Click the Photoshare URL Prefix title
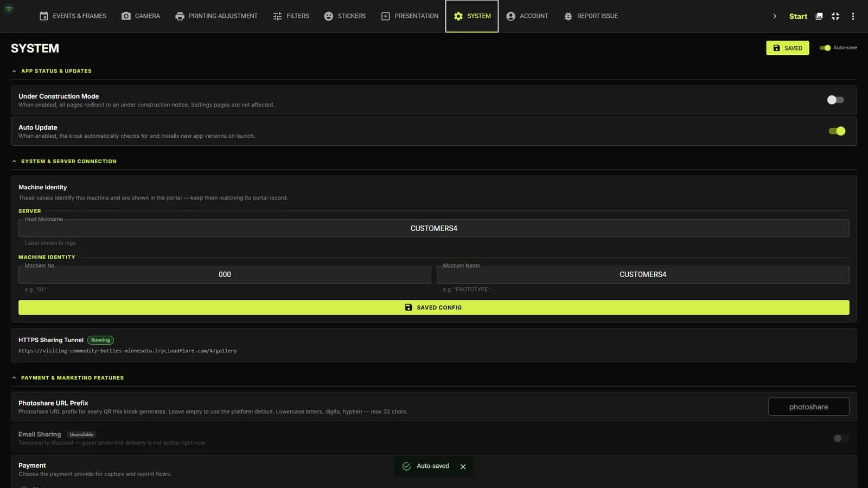868x488 pixels. tap(53, 403)
